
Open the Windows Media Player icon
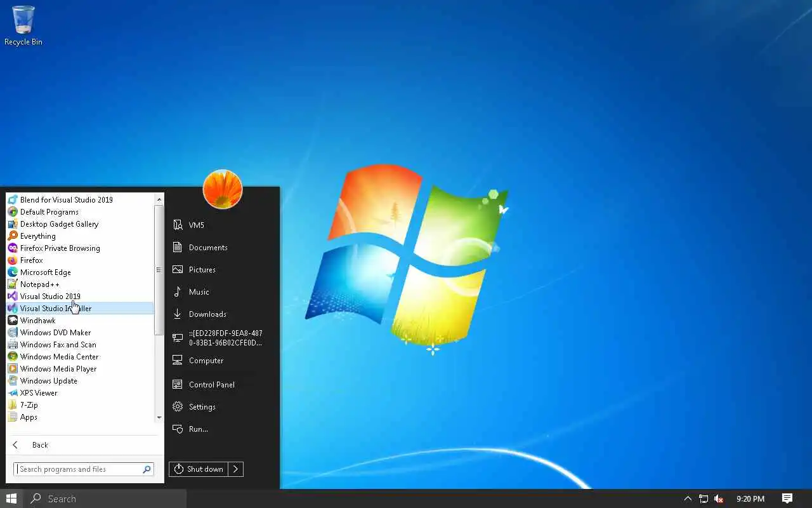click(x=13, y=368)
